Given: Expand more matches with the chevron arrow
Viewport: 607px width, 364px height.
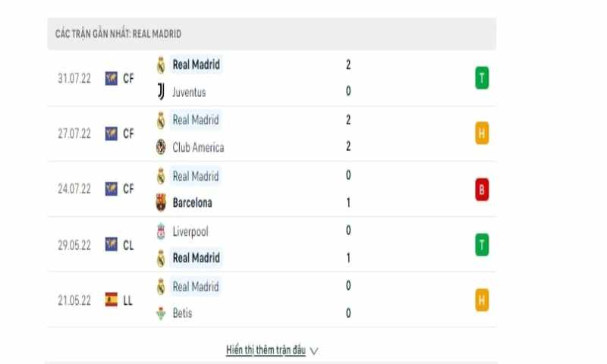Looking at the screenshot, I should click(x=314, y=351).
